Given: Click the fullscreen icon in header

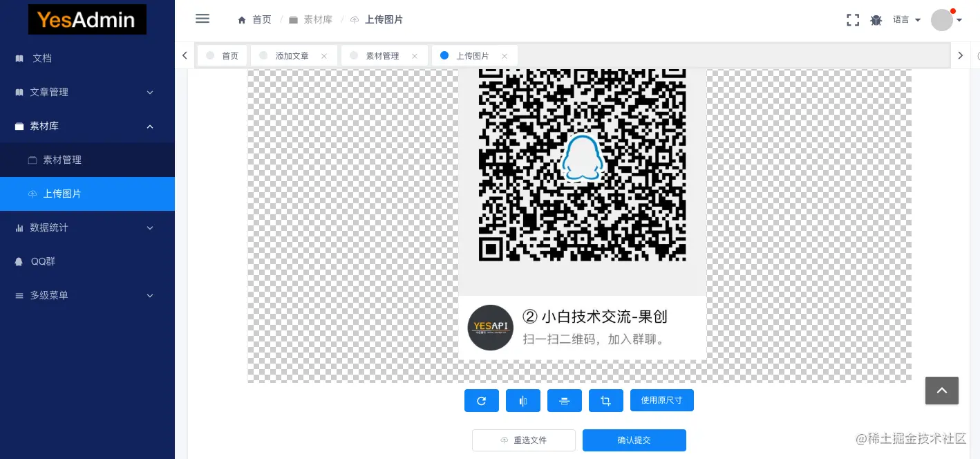Looking at the screenshot, I should pos(853,20).
